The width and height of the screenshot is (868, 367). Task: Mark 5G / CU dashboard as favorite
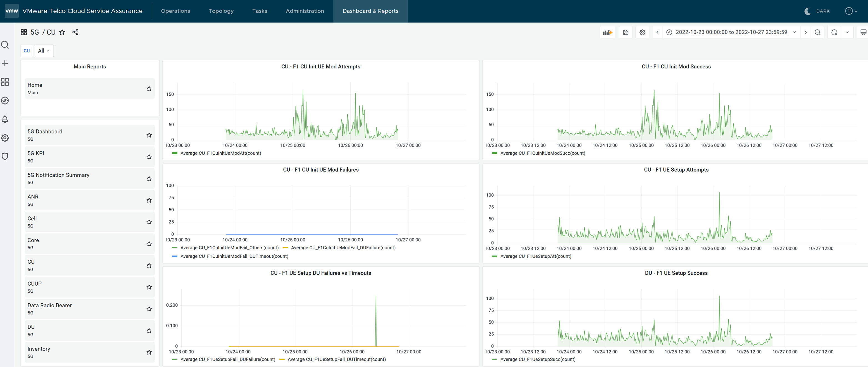pos(62,32)
